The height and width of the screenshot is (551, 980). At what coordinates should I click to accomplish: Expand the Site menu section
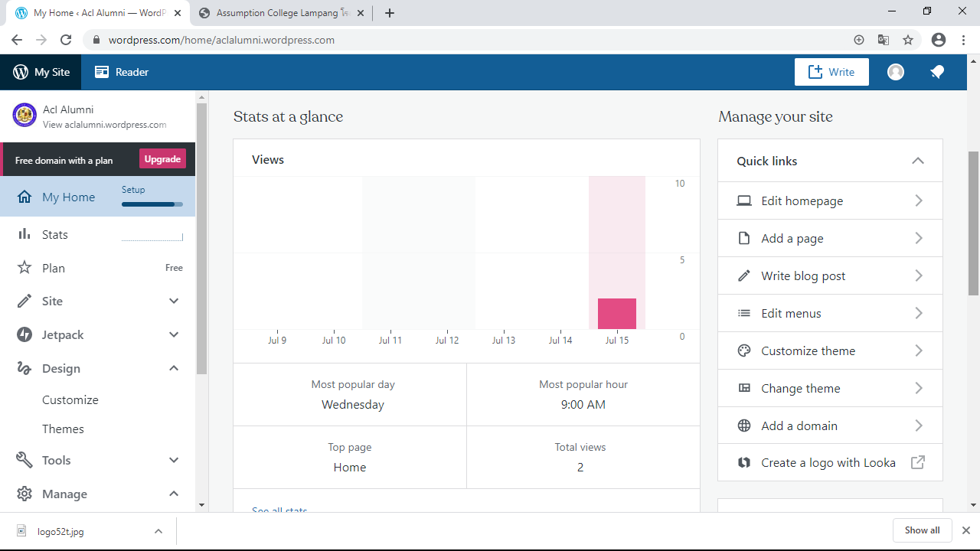tap(174, 302)
